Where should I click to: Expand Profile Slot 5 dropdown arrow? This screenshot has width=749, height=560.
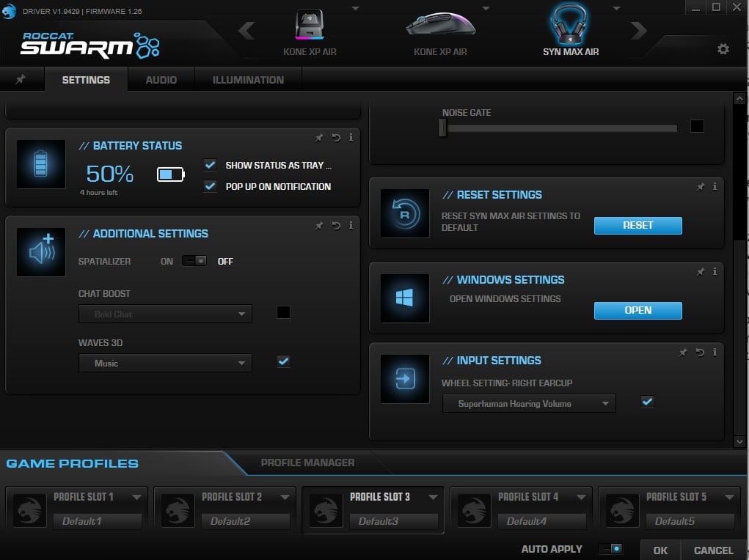click(x=729, y=497)
